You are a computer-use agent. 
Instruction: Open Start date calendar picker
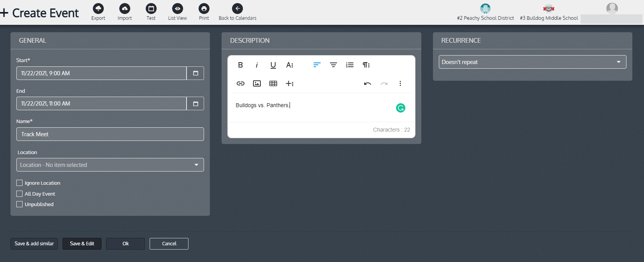coord(195,73)
